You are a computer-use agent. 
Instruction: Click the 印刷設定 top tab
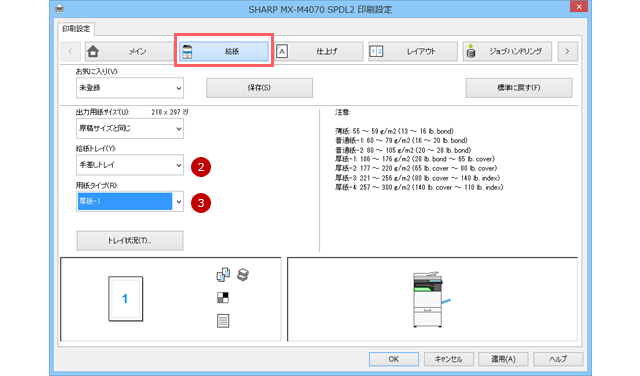76,29
